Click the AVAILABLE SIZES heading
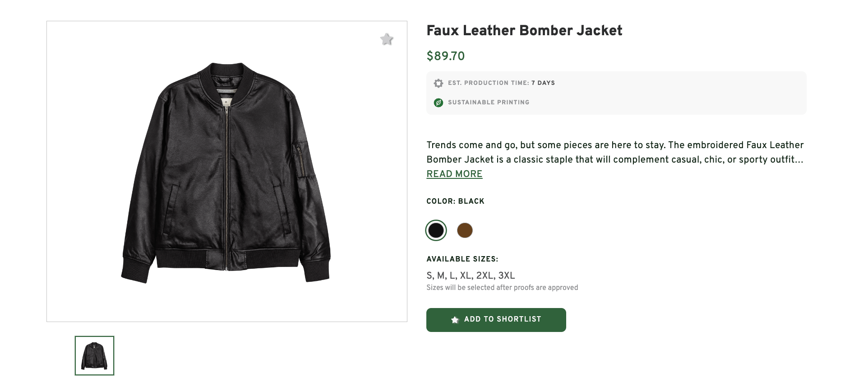Viewport: 868px width, 383px height. [462, 259]
